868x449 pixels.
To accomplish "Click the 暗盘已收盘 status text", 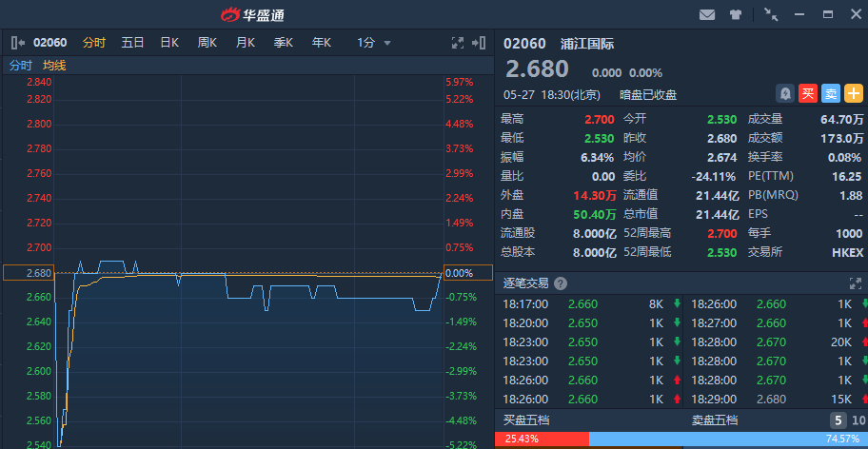I will (x=648, y=95).
